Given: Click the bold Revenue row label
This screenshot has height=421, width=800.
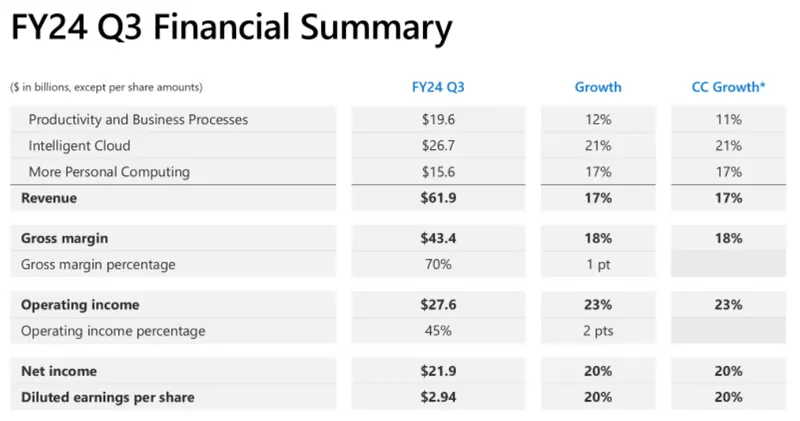Looking at the screenshot, I should (49, 198).
